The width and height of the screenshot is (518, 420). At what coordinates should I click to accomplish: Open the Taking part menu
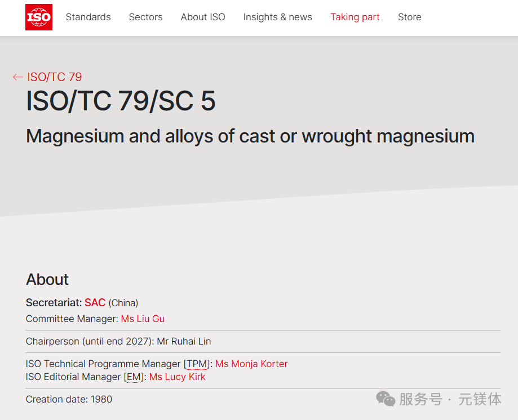coord(355,17)
